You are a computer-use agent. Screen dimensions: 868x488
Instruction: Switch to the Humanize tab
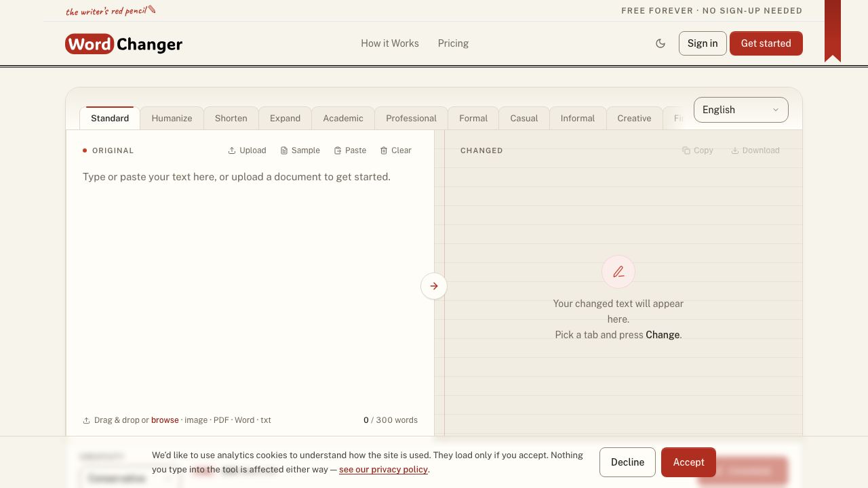[172, 118]
